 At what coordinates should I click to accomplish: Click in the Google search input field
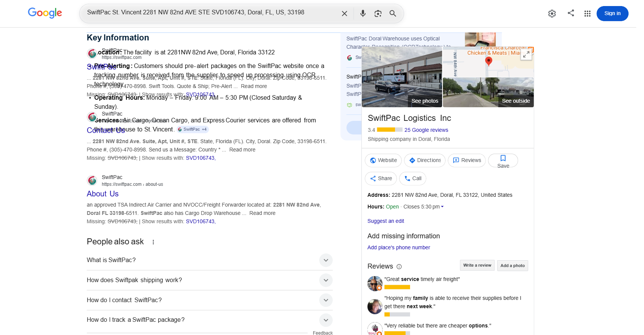[x=211, y=12]
